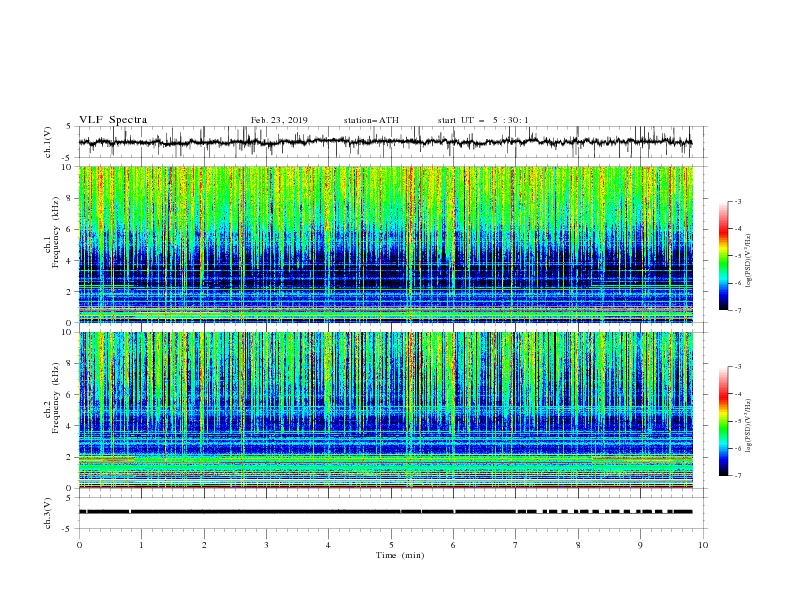
Task: Click the ch.2 'Frequency (kHz)' axis label
Action: point(56,397)
